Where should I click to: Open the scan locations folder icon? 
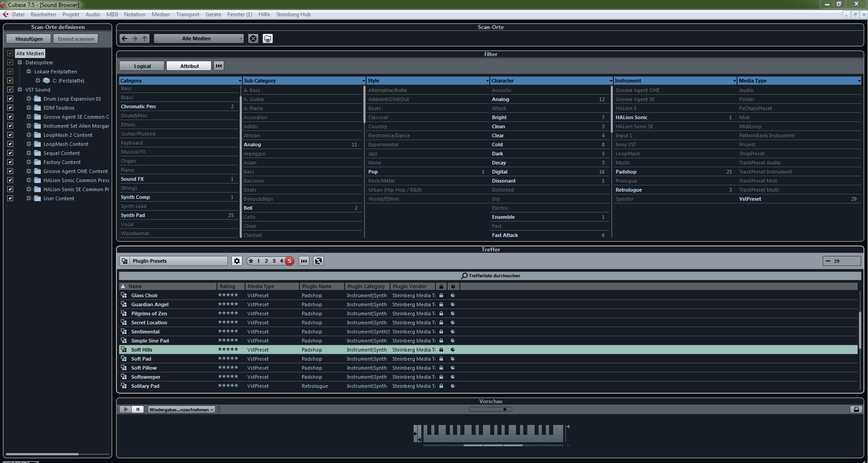[268, 39]
